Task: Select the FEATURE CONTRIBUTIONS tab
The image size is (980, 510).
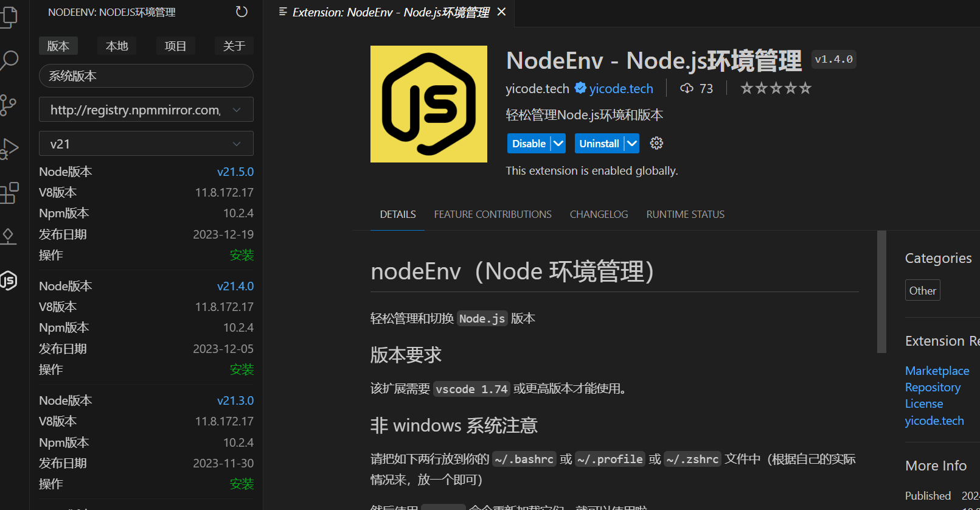Action: (493, 214)
